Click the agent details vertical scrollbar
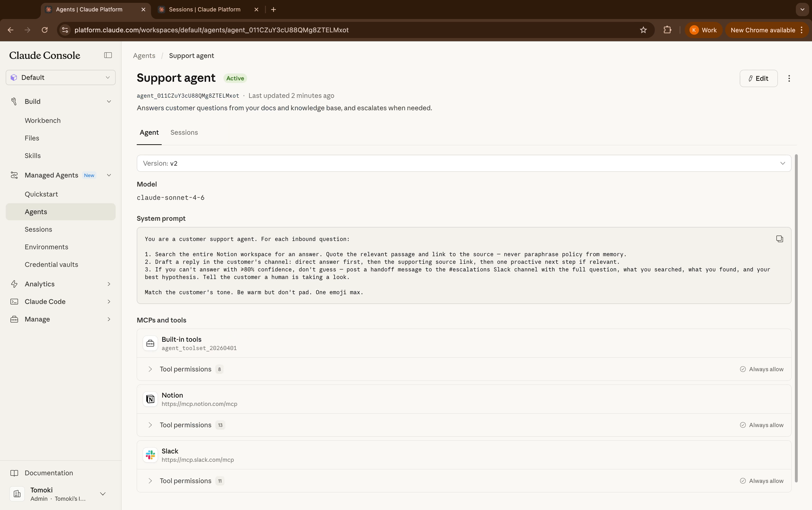This screenshot has height=510, width=812. (797, 318)
